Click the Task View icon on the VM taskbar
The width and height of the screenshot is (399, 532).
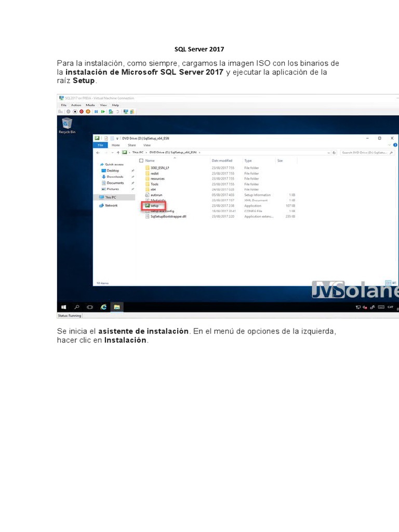tap(90, 307)
